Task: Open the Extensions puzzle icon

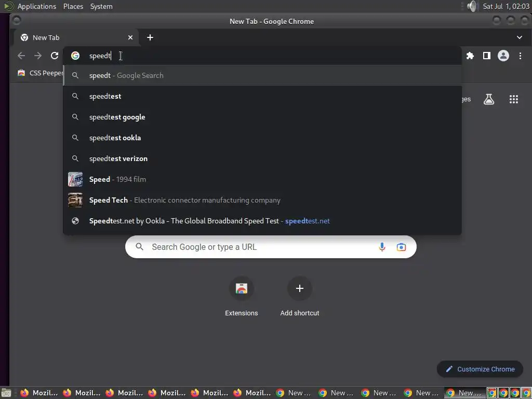Action: (x=470, y=56)
